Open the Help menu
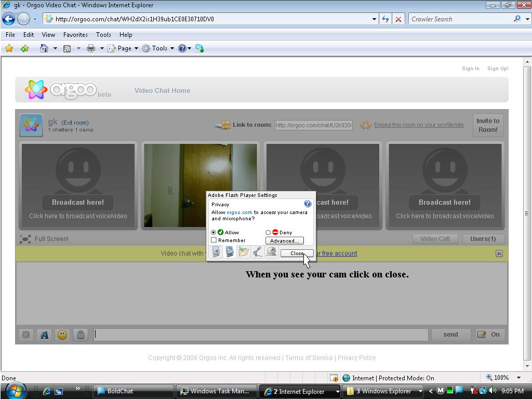Screen dimensions: 532x399 click(x=126, y=35)
